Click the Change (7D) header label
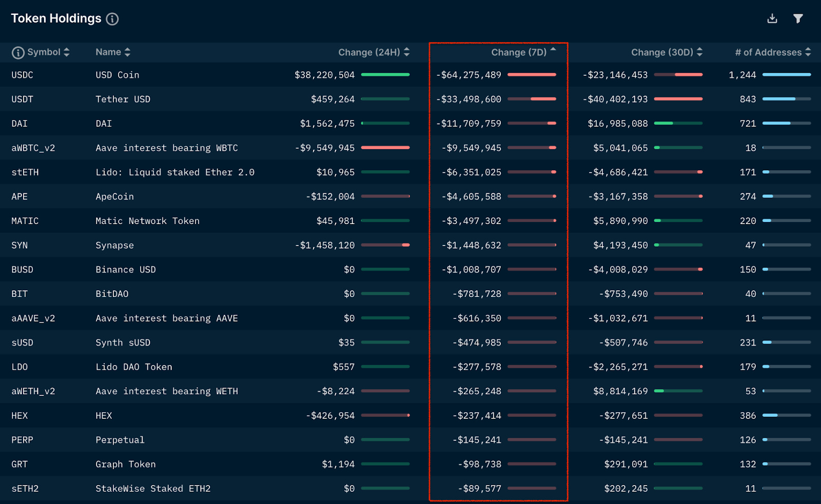The width and height of the screenshot is (821, 504). point(519,52)
